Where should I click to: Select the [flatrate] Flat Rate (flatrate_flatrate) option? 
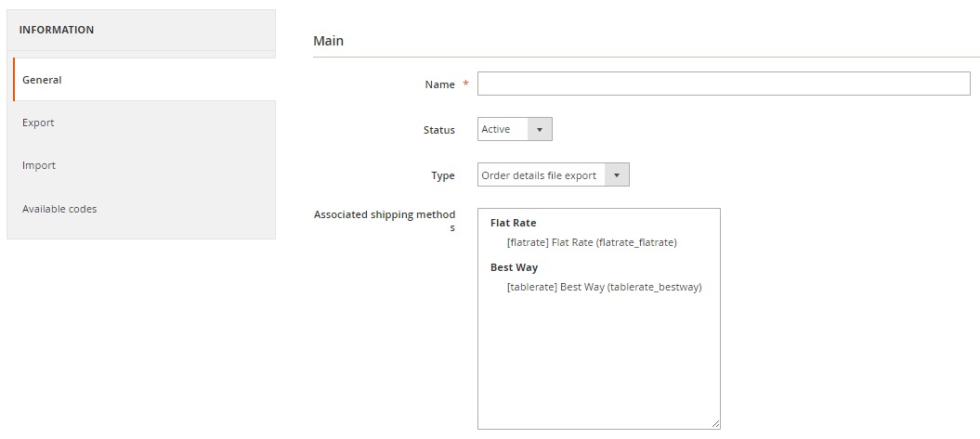click(x=592, y=242)
